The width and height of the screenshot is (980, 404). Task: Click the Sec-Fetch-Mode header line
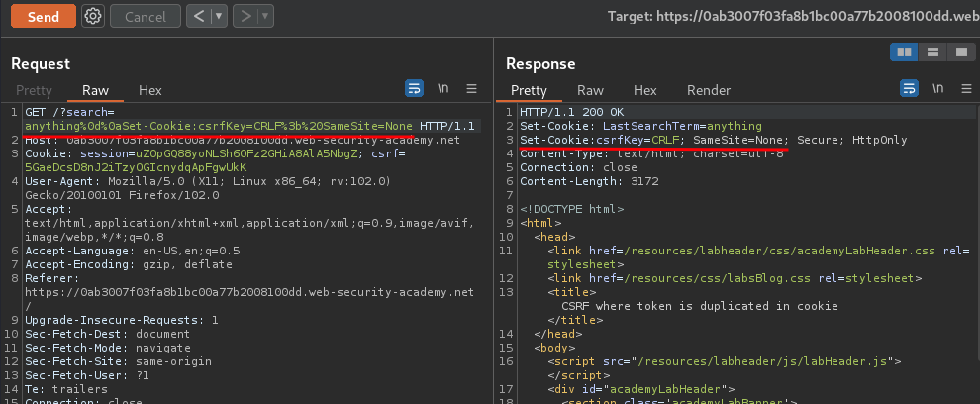108,348
